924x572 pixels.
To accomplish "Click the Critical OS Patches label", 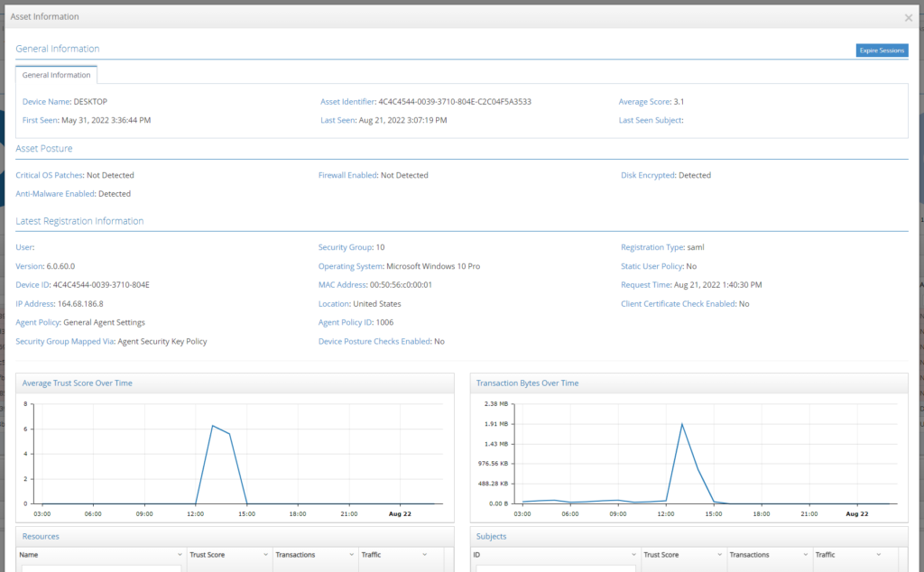I will (50, 175).
